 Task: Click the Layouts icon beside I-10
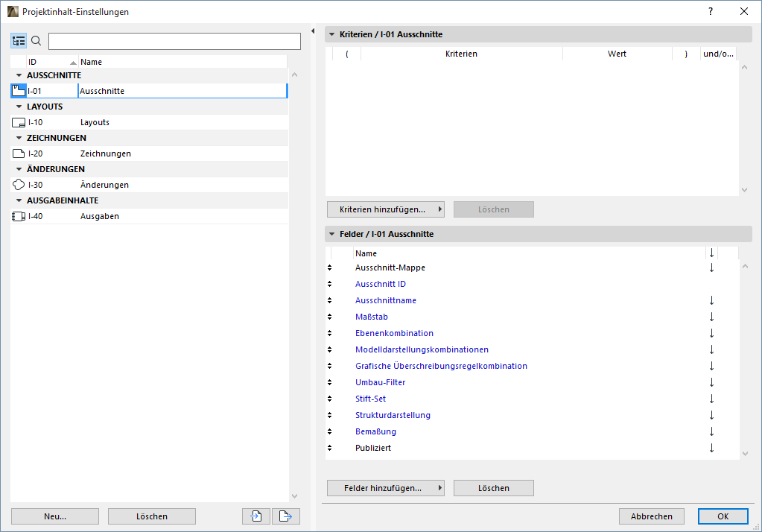18,121
